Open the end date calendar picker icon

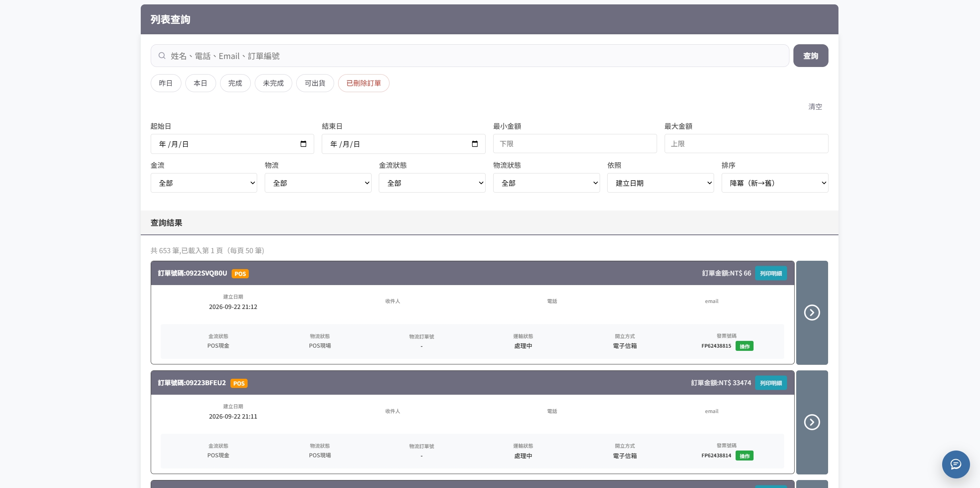click(x=475, y=144)
